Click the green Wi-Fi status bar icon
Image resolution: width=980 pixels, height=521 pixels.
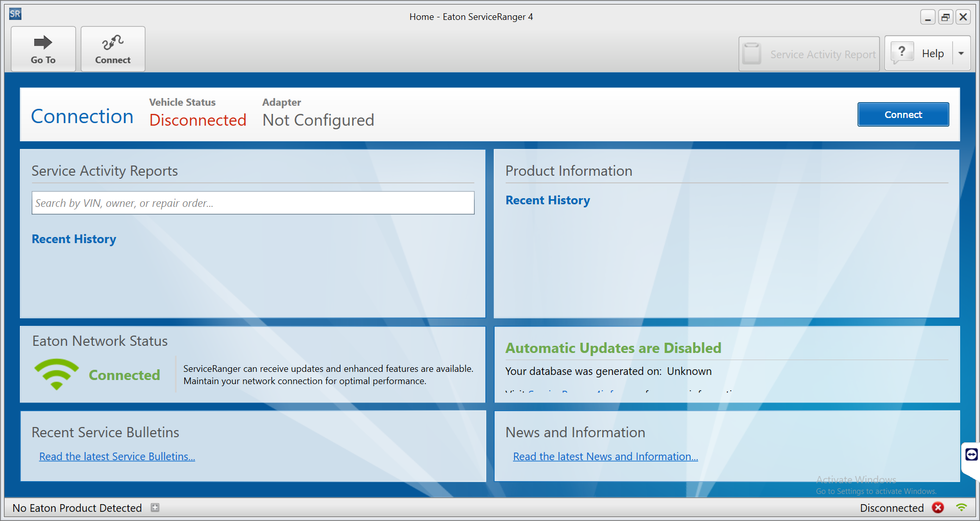coord(962,507)
